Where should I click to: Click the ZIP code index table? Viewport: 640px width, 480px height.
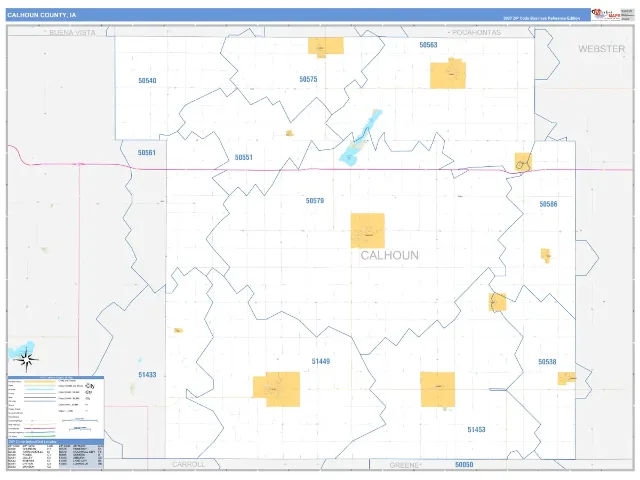coord(56,454)
